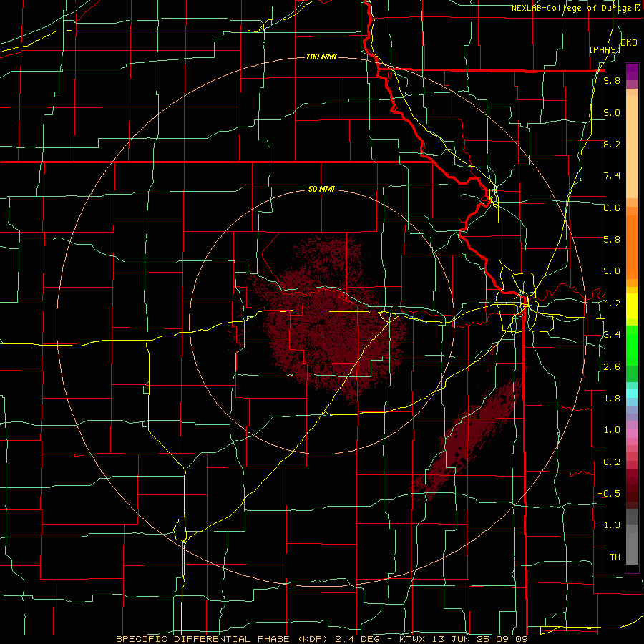Click the Specific Differential Phase caption text
The height and width of the screenshot is (644, 644).
[321, 639]
